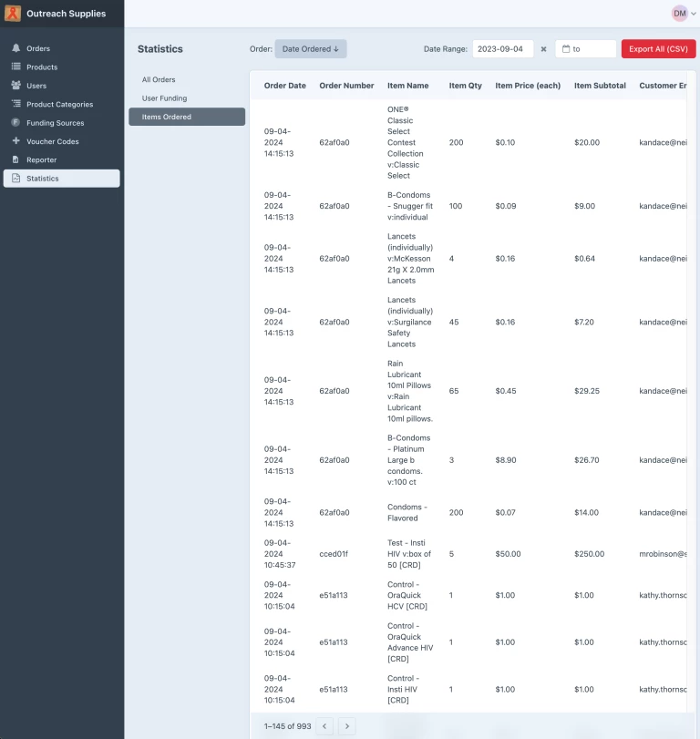The width and height of the screenshot is (700, 739).
Task: Click the Product Categories icon
Action: click(x=15, y=104)
